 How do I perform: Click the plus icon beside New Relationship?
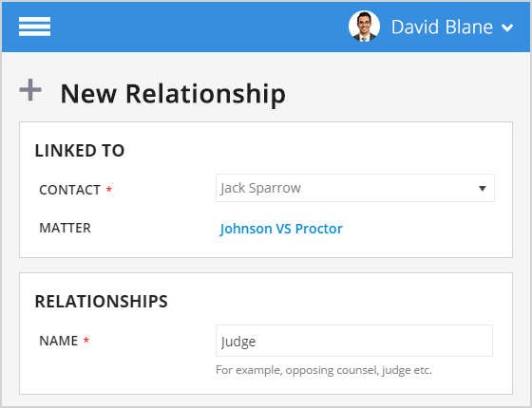[30, 90]
